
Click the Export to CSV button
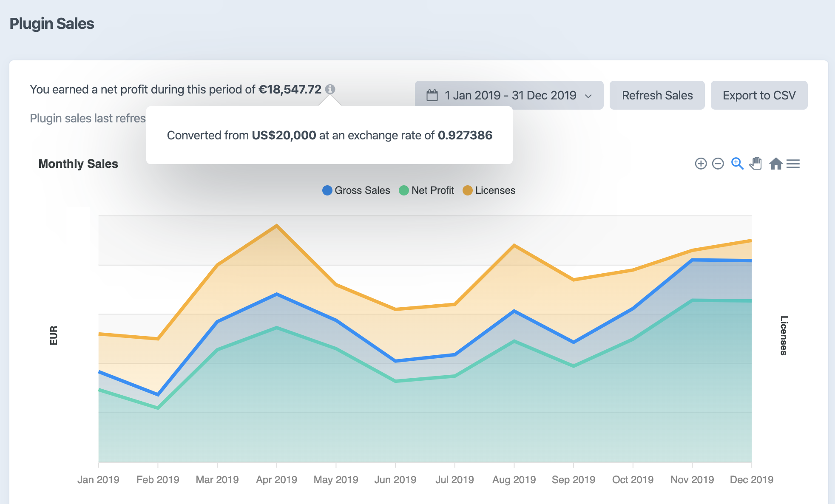759,95
